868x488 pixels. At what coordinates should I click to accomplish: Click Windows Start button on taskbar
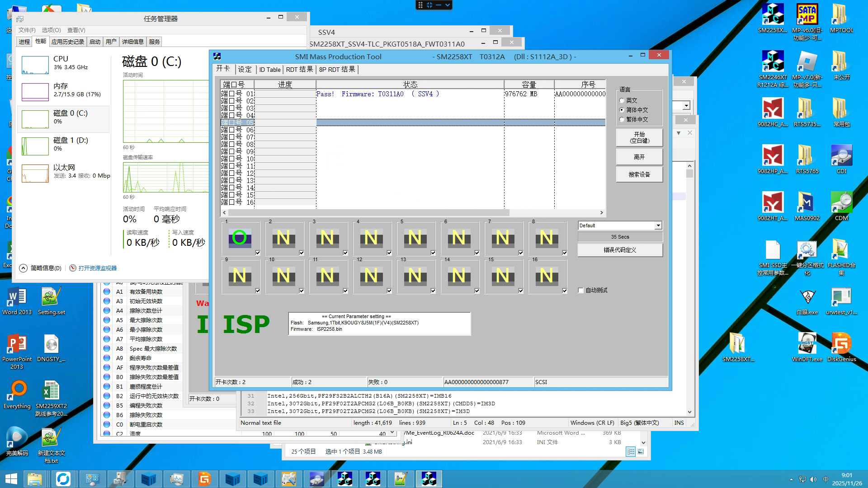(11, 479)
